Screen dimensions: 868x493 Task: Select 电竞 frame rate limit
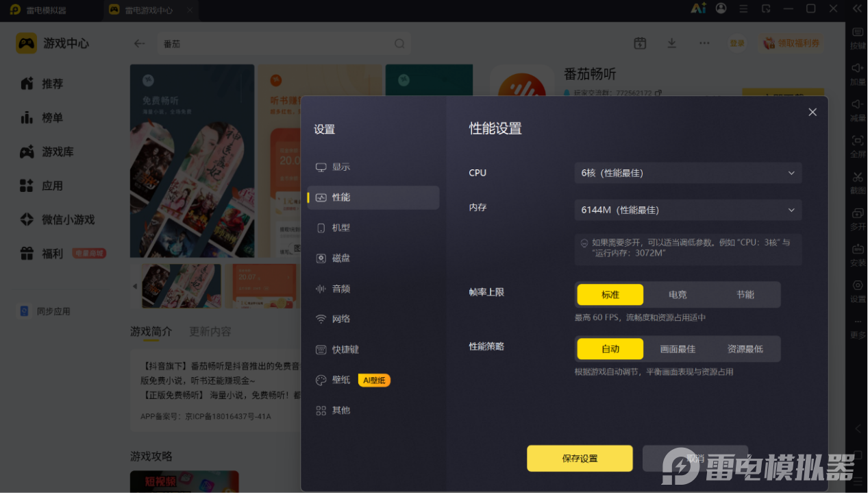(678, 294)
